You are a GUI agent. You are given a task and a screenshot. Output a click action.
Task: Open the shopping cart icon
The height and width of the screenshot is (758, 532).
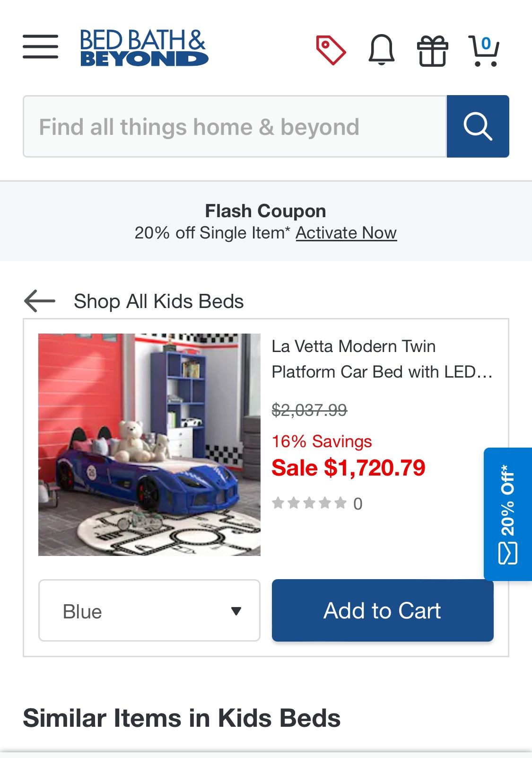[483, 51]
